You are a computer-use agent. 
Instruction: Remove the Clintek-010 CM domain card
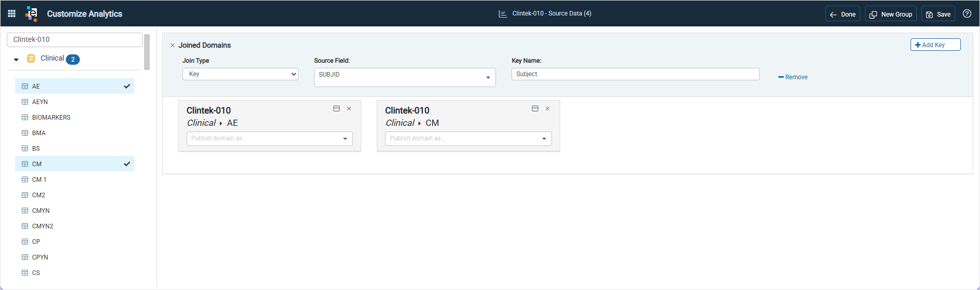pyautogui.click(x=548, y=109)
